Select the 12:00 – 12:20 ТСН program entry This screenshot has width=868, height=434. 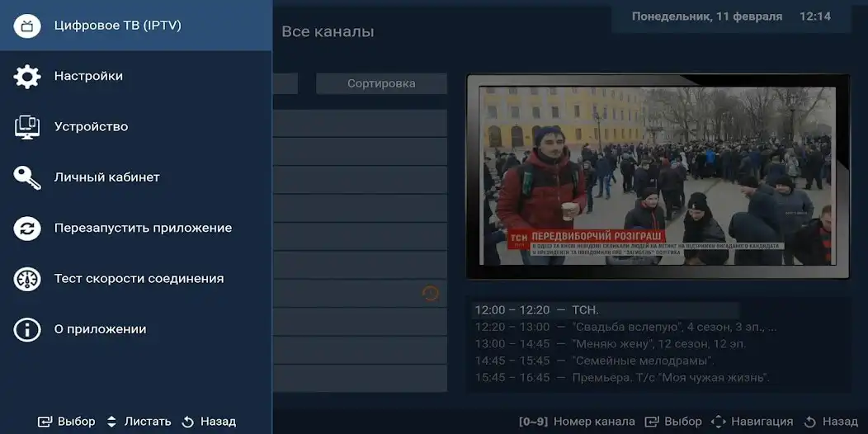pos(536,310)
